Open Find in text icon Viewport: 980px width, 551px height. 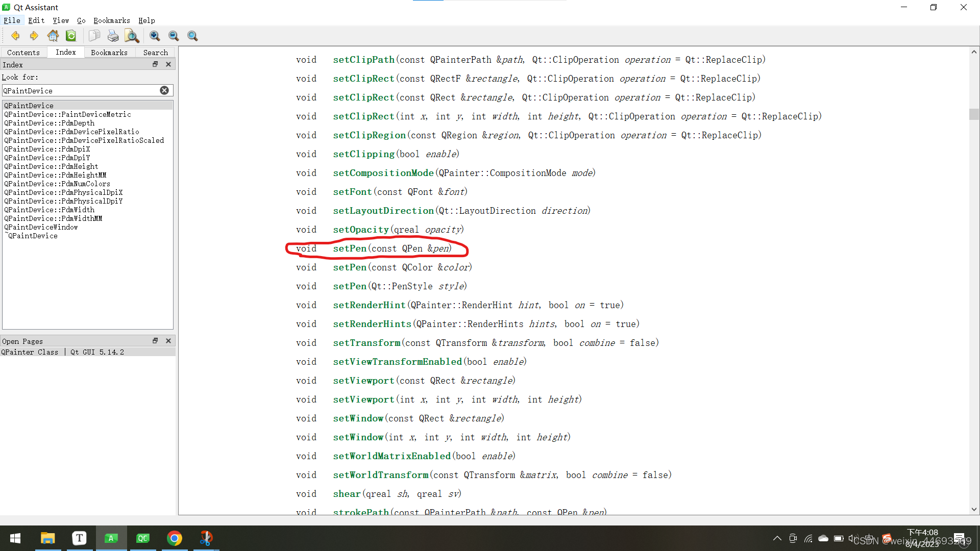point(132,36)
